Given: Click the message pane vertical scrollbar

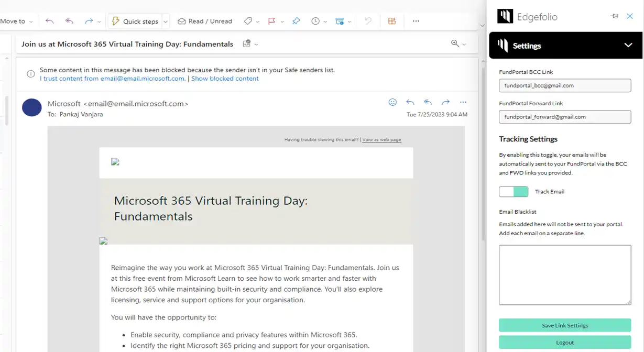Looking at the screenshot, I should click(484, 155).
